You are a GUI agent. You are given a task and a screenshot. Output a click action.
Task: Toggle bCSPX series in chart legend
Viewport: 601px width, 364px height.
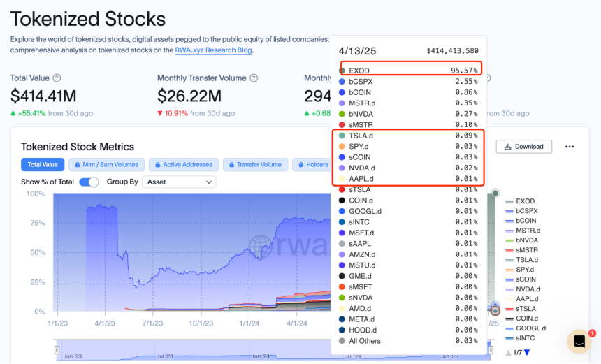pos(521,211)
